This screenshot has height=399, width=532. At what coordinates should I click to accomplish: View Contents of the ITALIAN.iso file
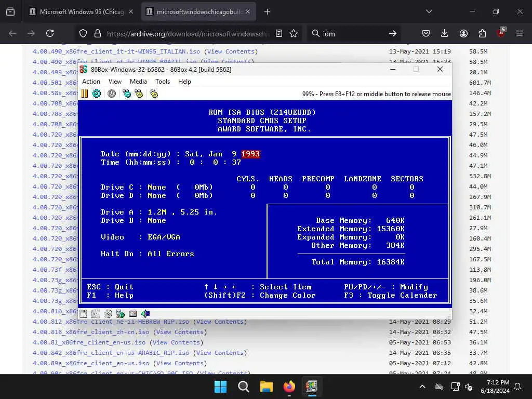click(x=231, y=51)
